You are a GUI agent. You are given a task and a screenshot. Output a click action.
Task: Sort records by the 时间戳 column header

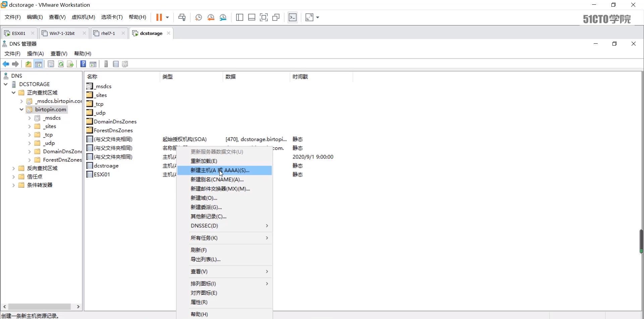coord(321,77)
